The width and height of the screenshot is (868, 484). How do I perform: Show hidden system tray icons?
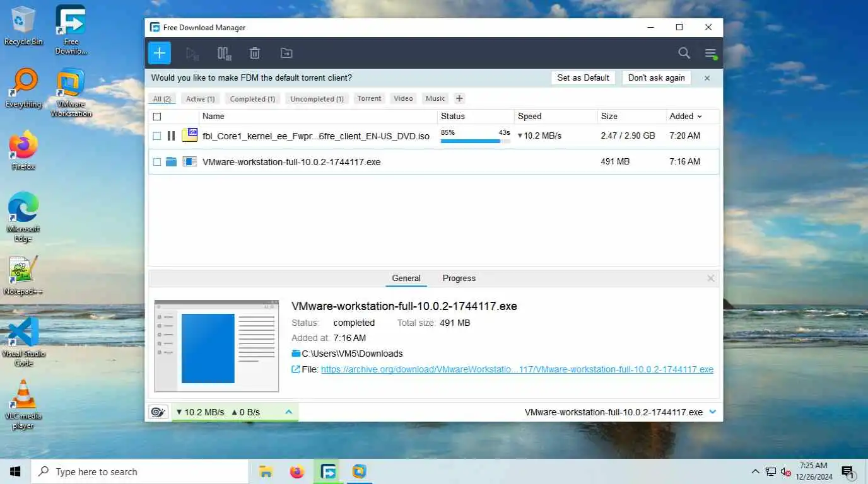(755, 471)
